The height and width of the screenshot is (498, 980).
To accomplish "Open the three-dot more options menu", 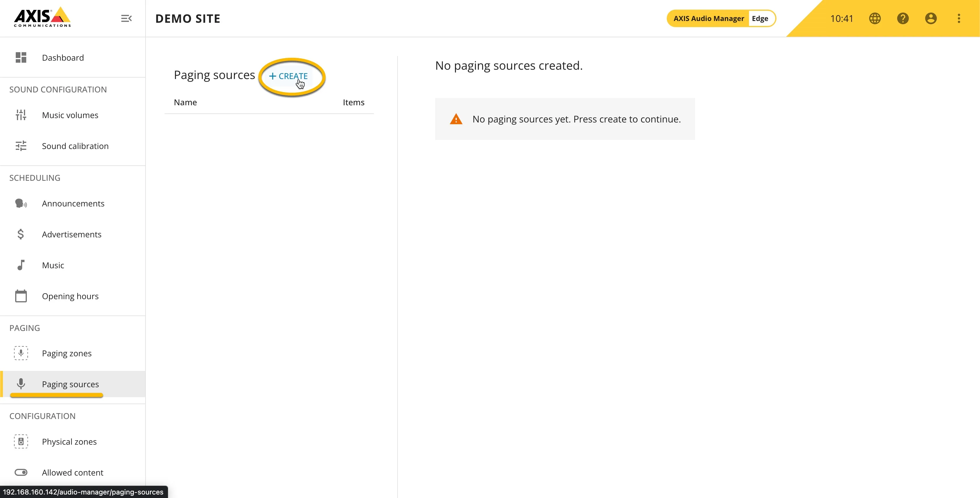I will coord(959,18).
